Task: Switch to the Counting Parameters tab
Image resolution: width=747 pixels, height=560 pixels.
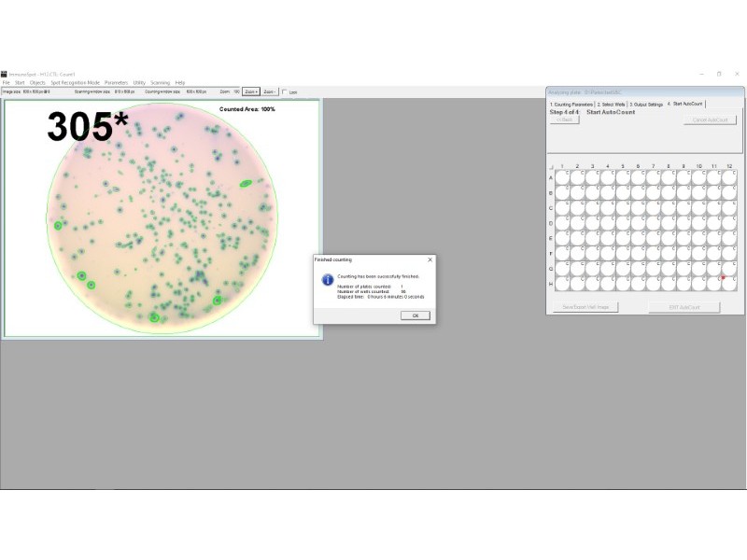Action: click(x=571, y=104)
